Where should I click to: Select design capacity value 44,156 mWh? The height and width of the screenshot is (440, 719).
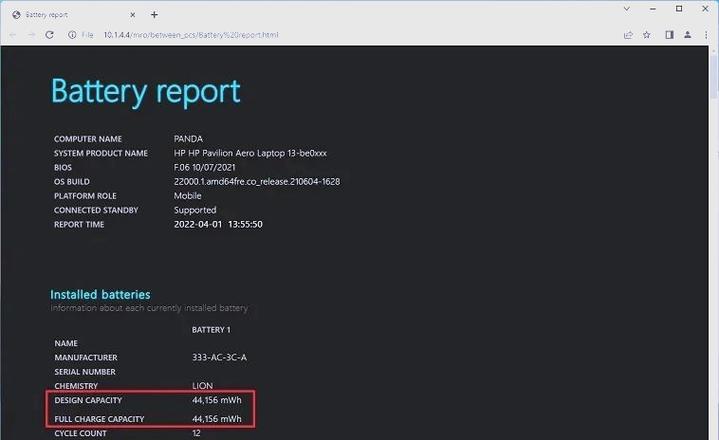(x=217, y=400)
